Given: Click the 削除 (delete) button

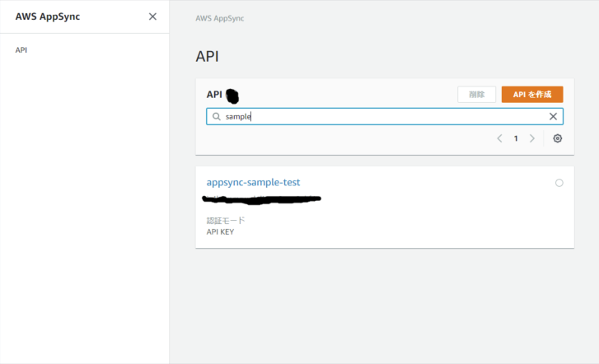Looking at the screenshot, I should [x=476, y=95].
